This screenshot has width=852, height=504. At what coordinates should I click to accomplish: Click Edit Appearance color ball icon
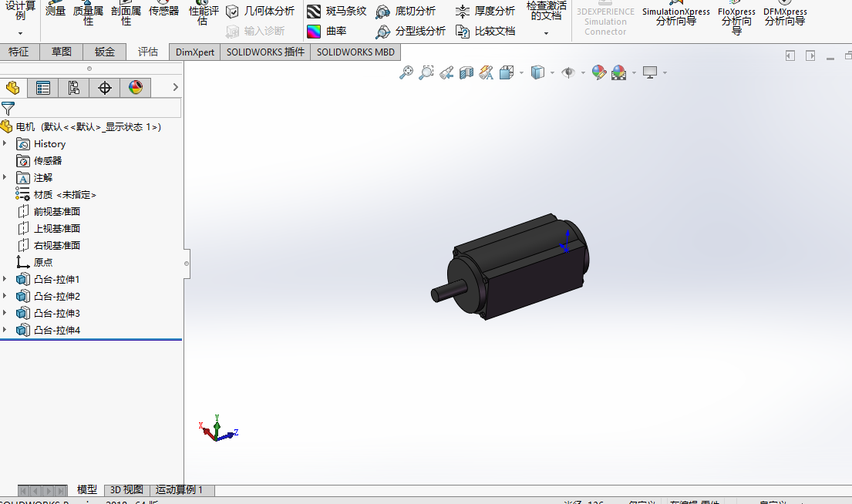pyautogui.click(x=599, y=72)
